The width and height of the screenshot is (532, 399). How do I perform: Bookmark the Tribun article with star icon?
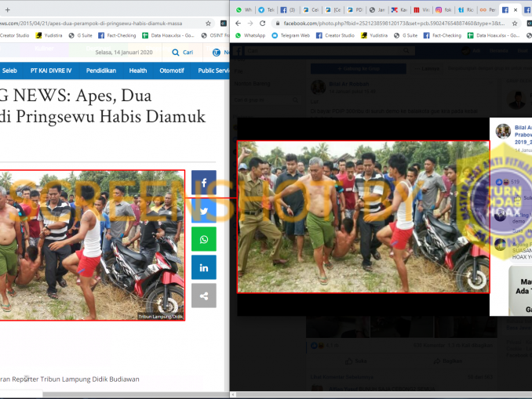pos(208,24)
